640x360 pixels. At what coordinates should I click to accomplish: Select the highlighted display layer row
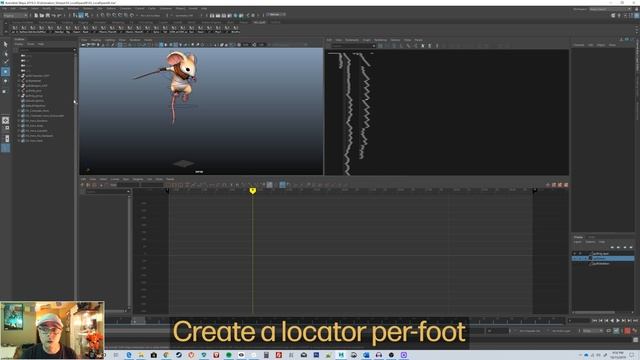tap(603, 258)
